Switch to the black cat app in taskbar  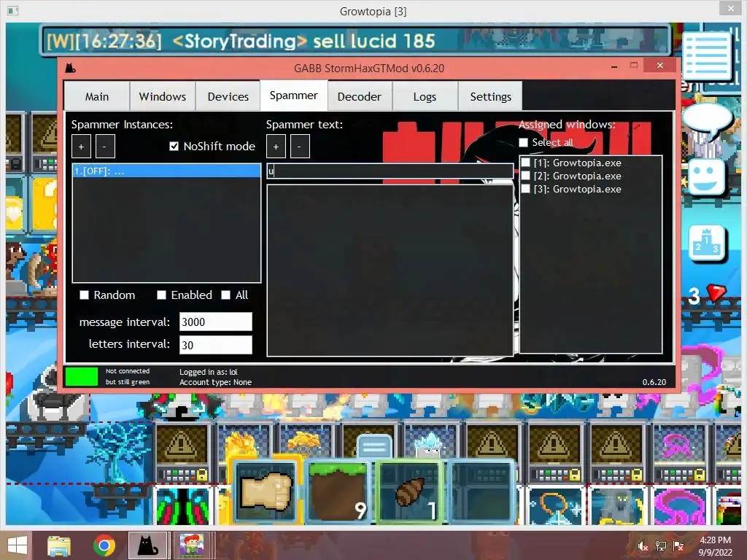click(148, 545)
